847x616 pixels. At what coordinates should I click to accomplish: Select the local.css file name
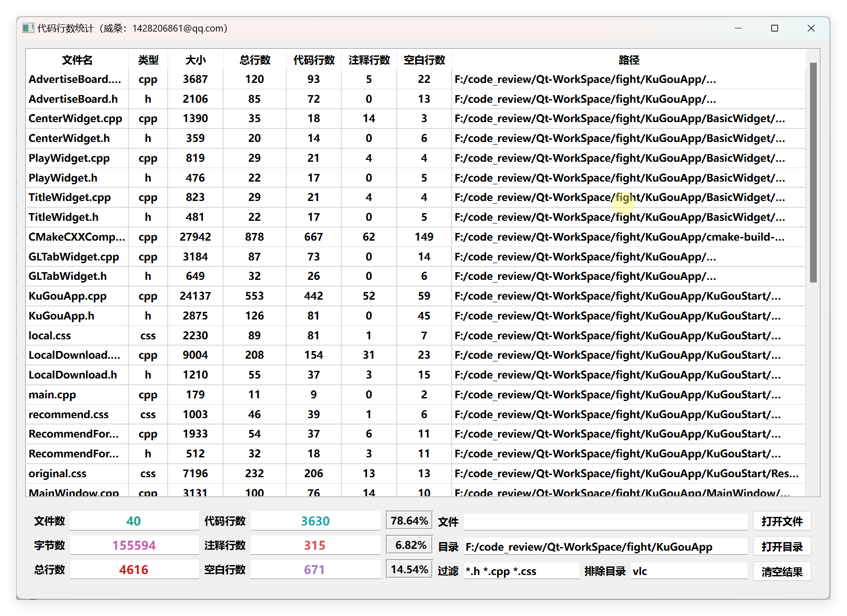click(x=50, y=336)
